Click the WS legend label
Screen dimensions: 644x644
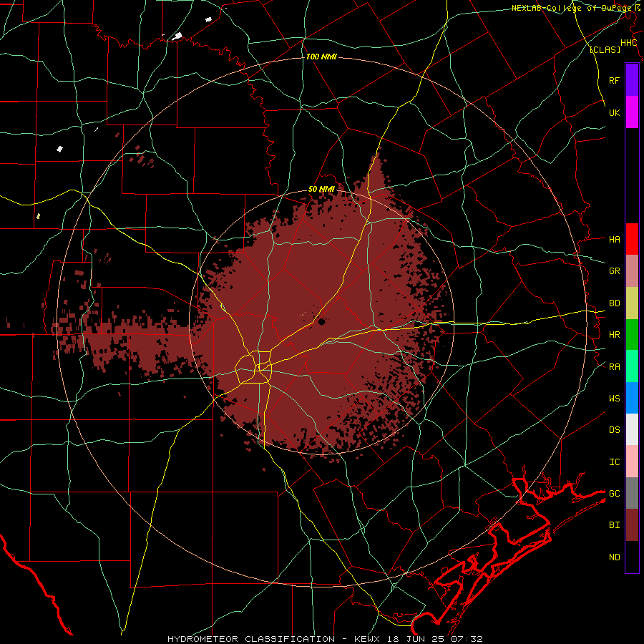click(615, 399)
